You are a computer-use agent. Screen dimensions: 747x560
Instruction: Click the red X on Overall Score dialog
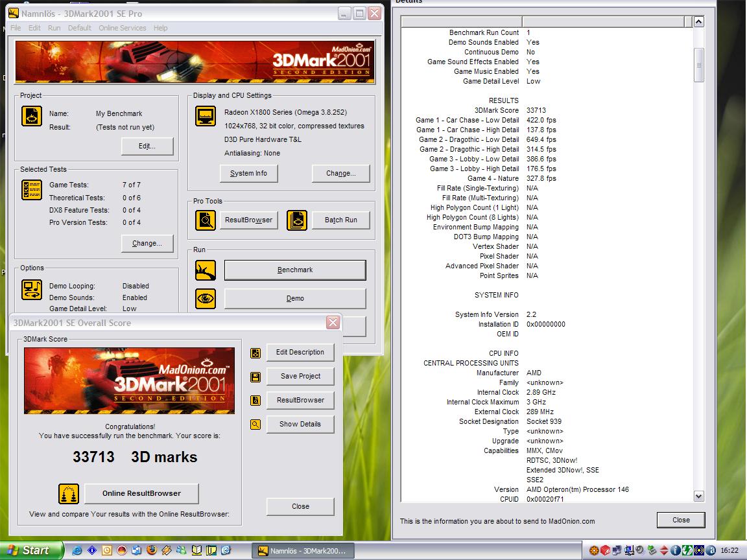pos(333,322)
